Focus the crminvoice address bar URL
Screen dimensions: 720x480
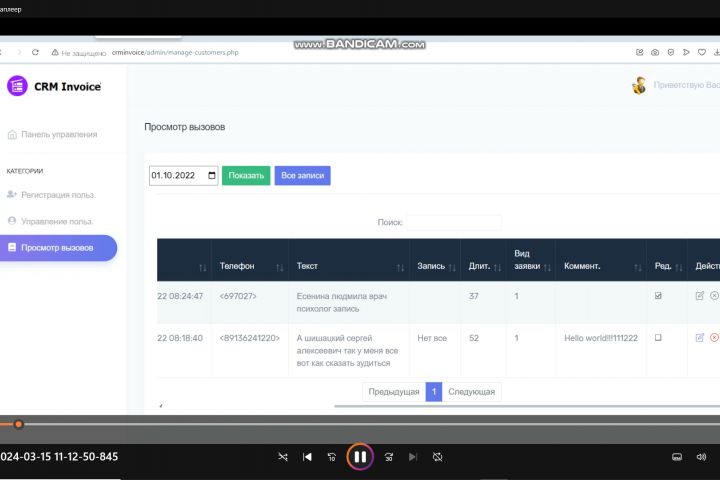click(x=175, y=52)
